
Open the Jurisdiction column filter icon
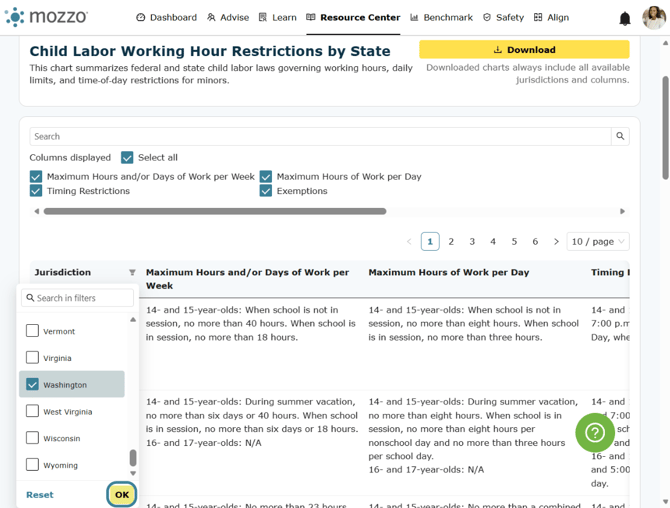(132, 273)
